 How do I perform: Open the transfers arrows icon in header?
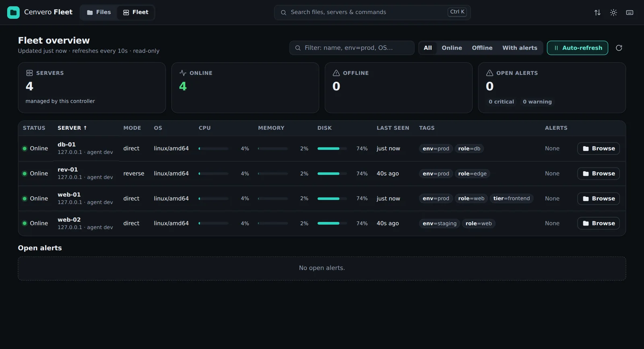pyautogui.click(x=597, y=12)
